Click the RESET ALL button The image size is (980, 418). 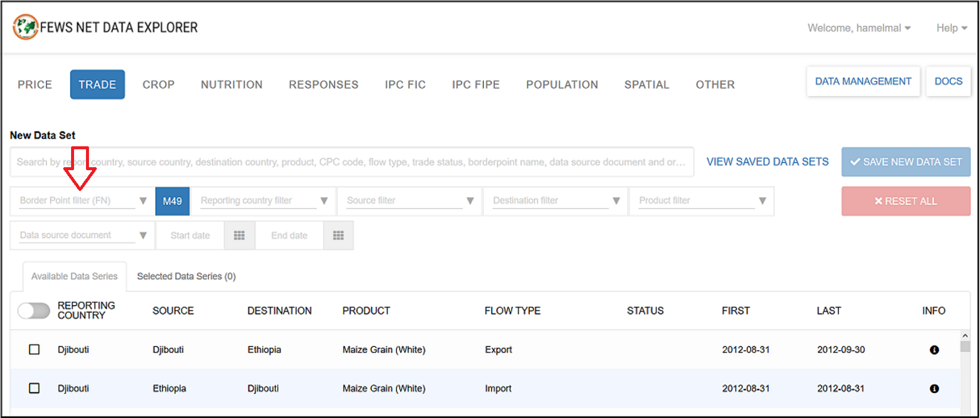[905, 201]
